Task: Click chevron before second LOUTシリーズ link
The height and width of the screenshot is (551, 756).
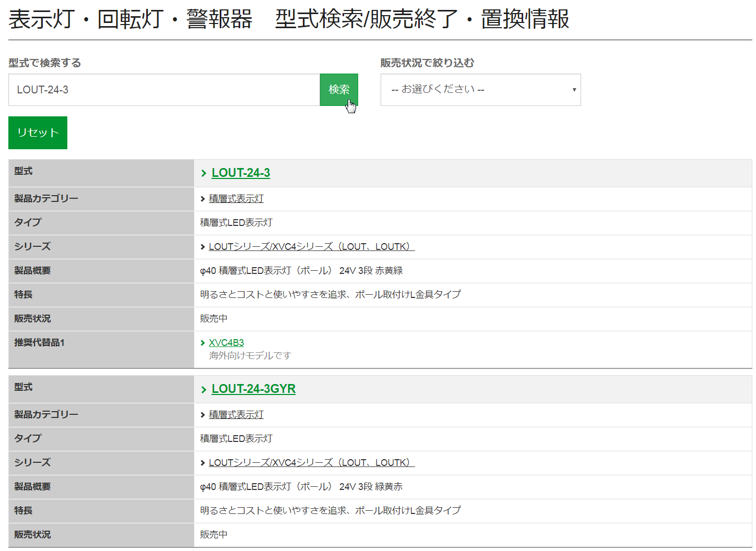Action: 203,463
